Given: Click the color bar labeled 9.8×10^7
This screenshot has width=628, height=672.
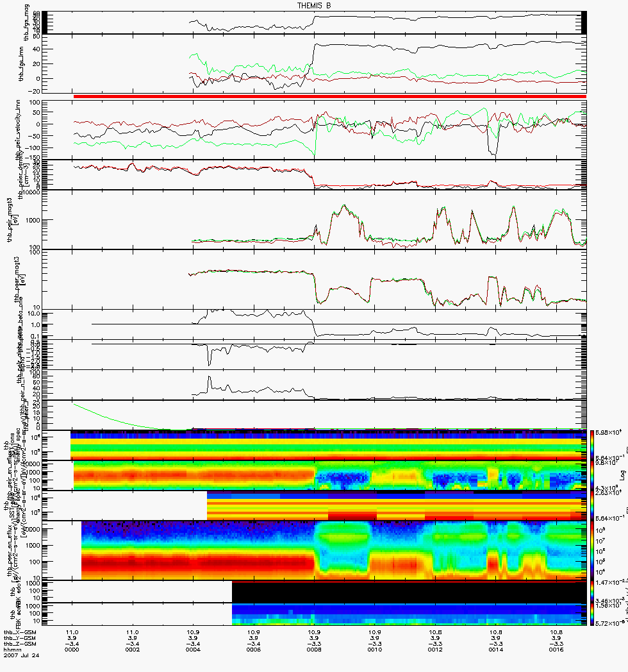Looking at the screenshot, I should point(592,475).
